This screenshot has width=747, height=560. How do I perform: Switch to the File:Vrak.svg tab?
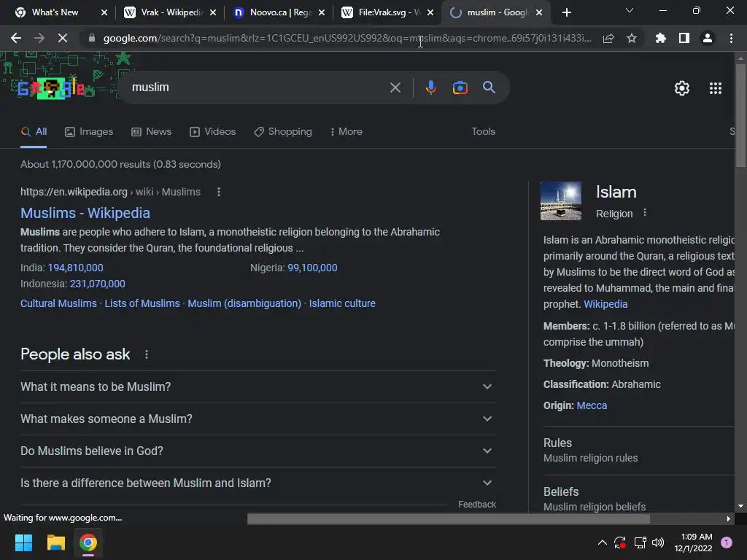(387, 12)
